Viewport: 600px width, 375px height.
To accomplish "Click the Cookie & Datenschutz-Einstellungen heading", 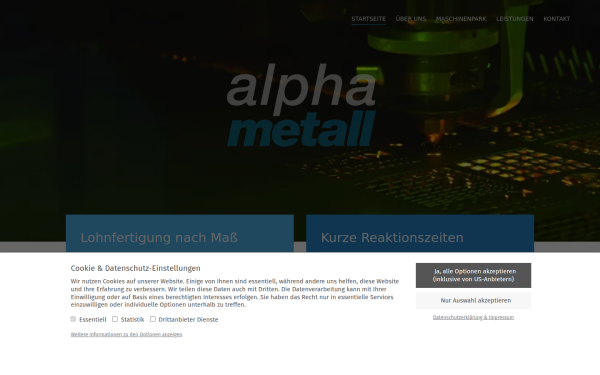I will [135, 268].
